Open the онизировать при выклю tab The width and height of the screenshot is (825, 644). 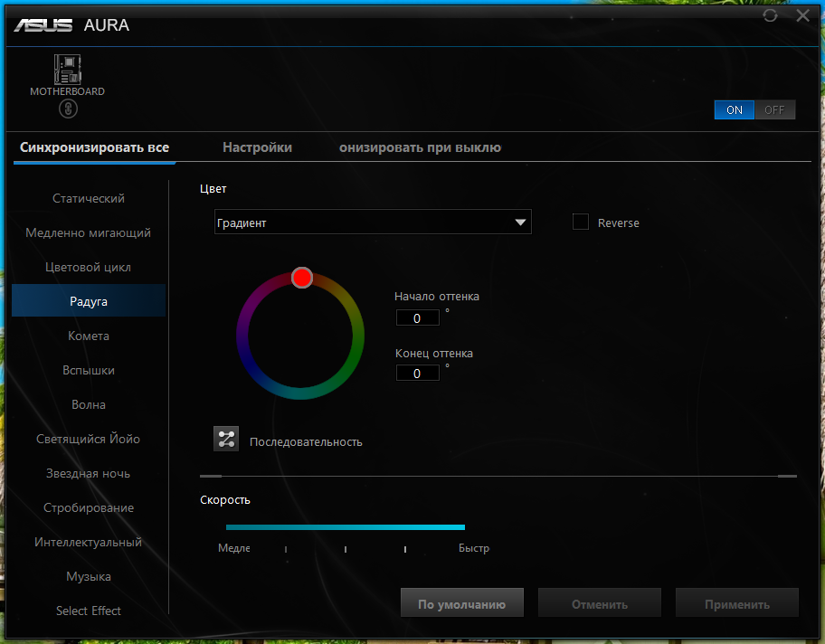pos(420,147)
